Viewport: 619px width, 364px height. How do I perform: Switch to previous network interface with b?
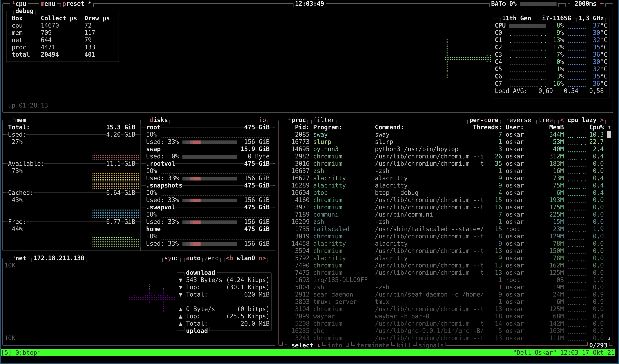[x=230, y=258]
